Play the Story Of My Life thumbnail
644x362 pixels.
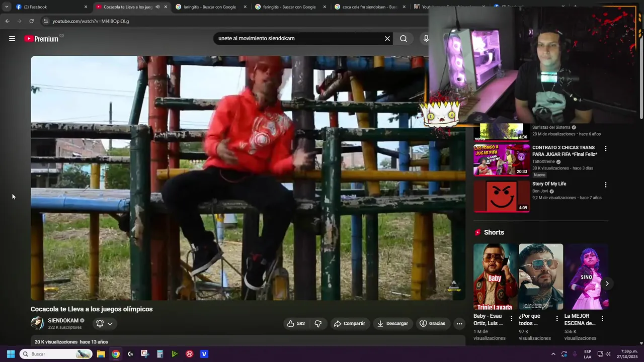(x=502, y=196)
